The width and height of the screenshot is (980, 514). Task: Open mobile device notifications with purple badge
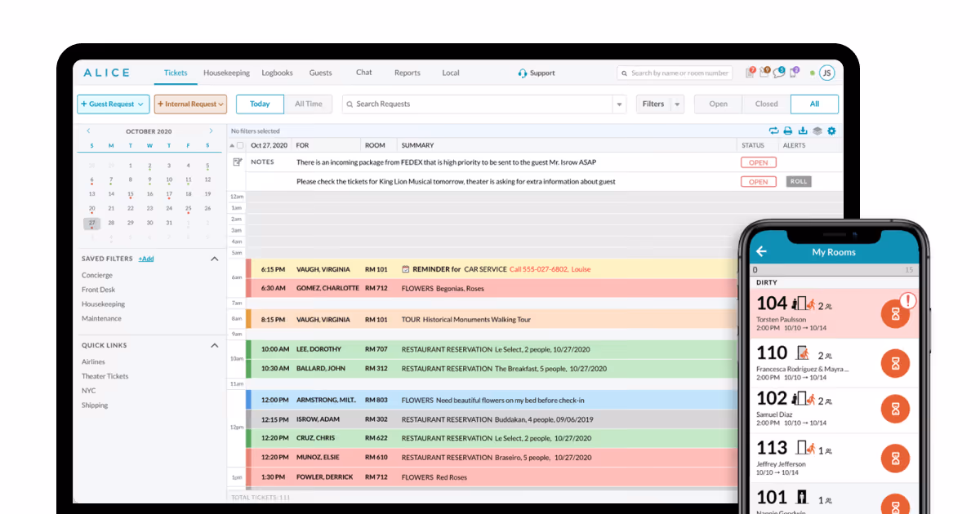click(793, 73)
